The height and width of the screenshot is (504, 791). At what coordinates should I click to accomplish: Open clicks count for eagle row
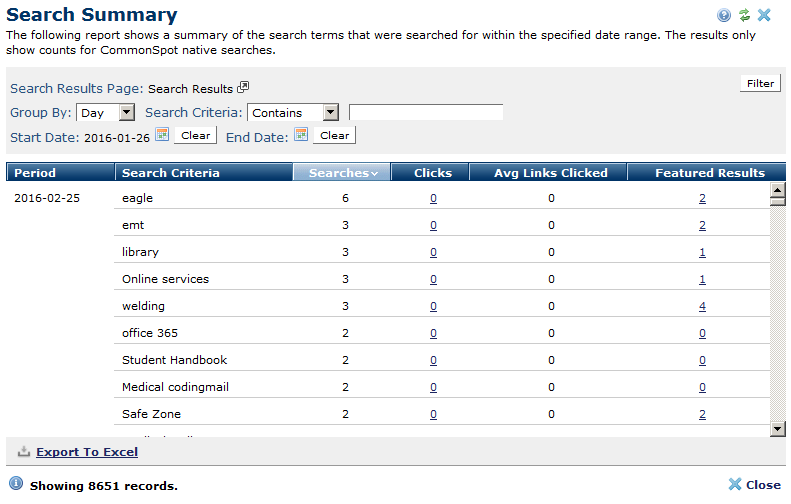point(433,198)
